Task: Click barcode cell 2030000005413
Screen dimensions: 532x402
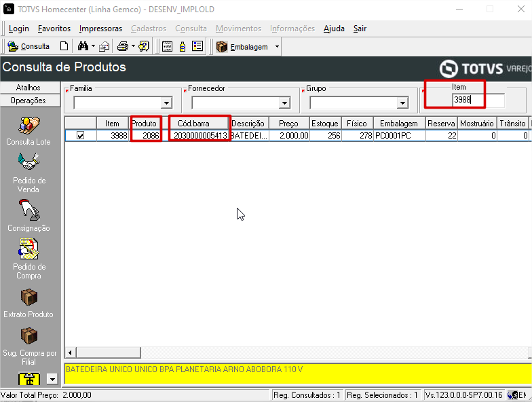Action: point(199,136)
